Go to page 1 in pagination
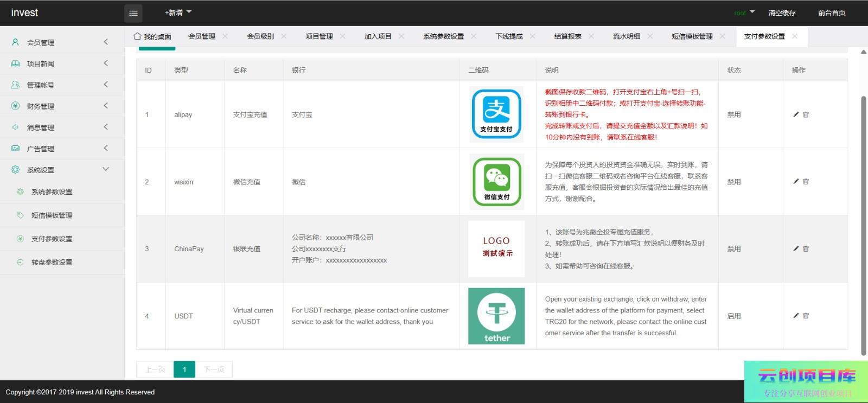Screen dimensions: 868x403 tap(184, 369)
